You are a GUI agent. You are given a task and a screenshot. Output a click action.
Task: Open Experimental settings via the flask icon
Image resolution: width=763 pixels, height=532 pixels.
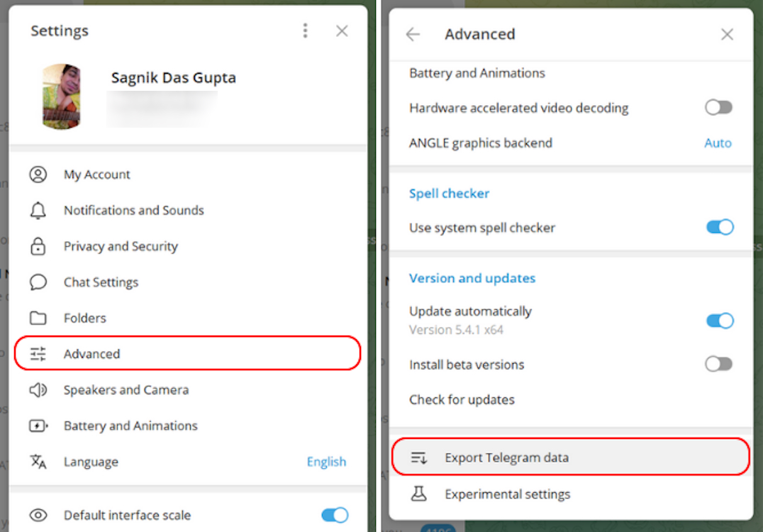tap(420, 494)
